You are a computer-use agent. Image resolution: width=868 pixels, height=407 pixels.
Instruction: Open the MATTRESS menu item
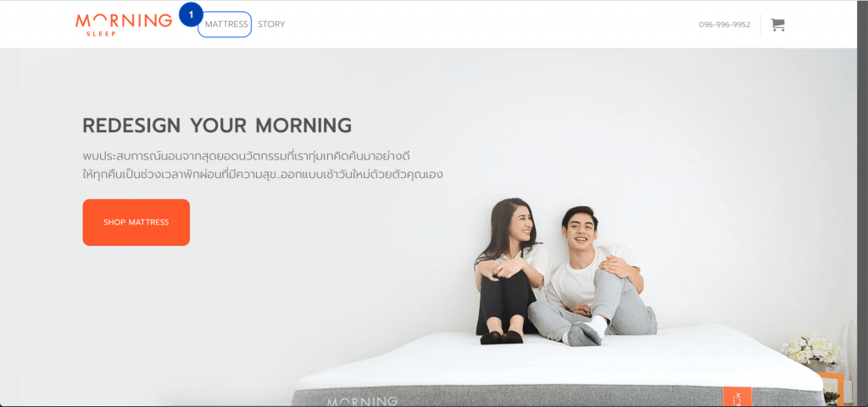click(225, 25)
